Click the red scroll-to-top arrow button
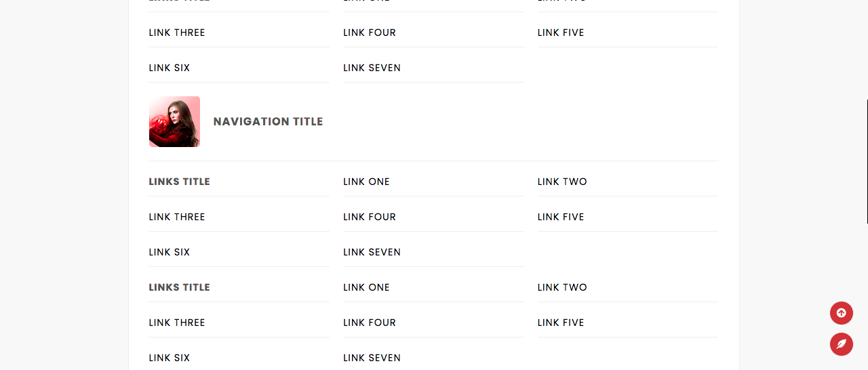This screenshot has height=370, width=868. 841,313
